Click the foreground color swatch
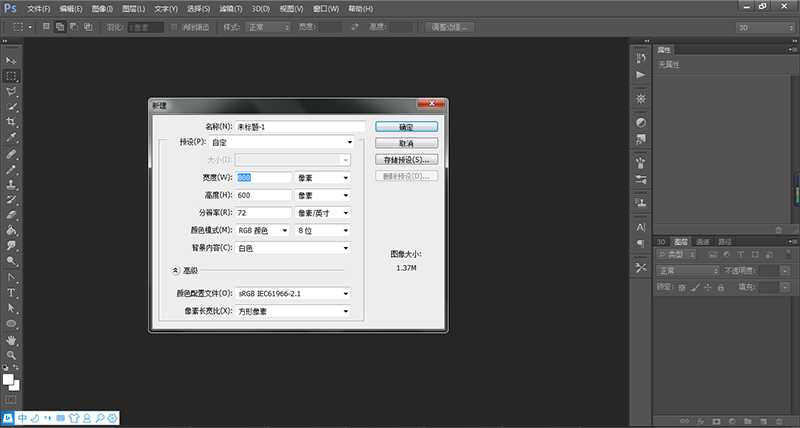 pyautogui.click(x=9, y=378)
